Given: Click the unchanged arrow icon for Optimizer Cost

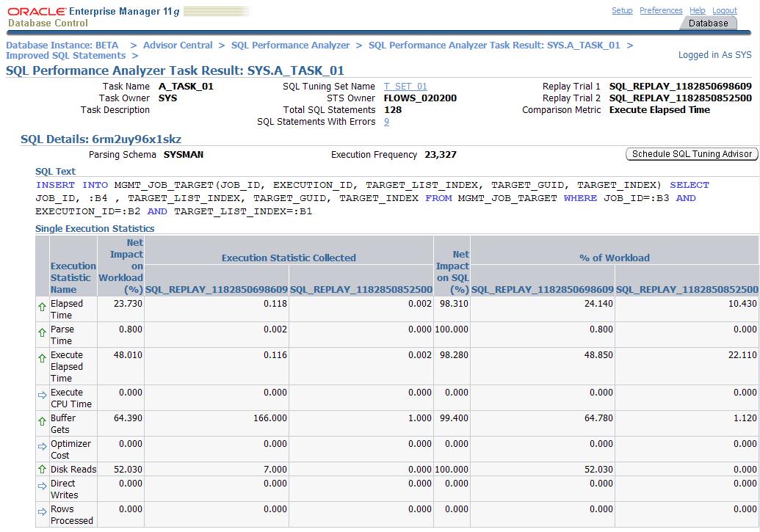Looking at the screenshot, I should [42, 448].
